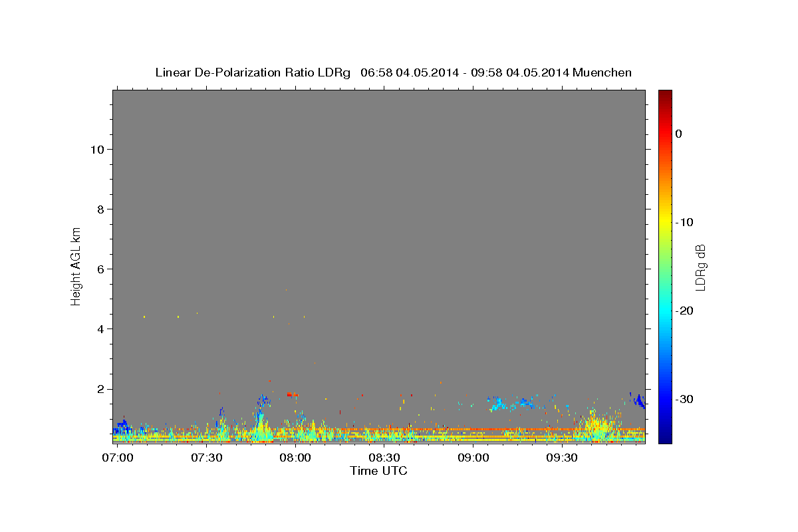The image size is (798, 532).
Task: Click the 'Time UTC' axis title
Action: (x=378, y=471)
